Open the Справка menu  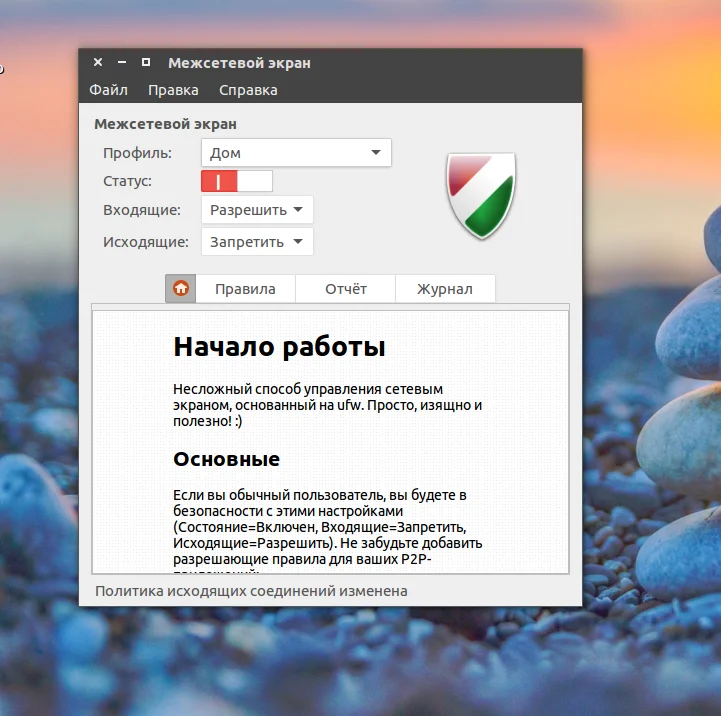(x=248, y=90)
